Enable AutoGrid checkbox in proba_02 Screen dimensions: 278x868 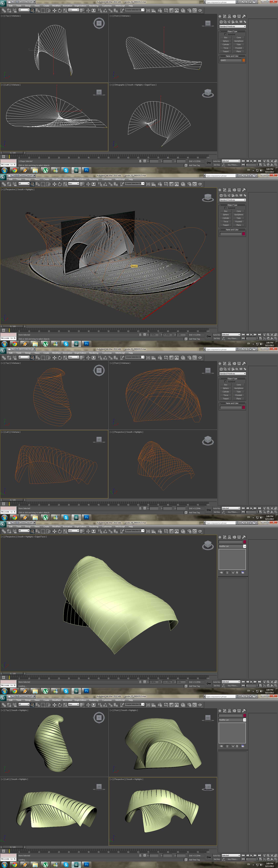225,208
